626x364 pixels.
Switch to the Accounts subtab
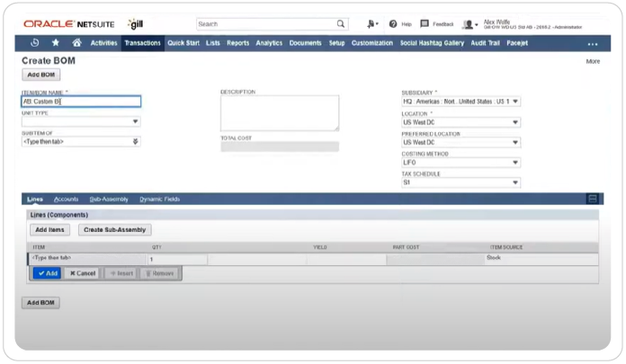click(66, 200)
